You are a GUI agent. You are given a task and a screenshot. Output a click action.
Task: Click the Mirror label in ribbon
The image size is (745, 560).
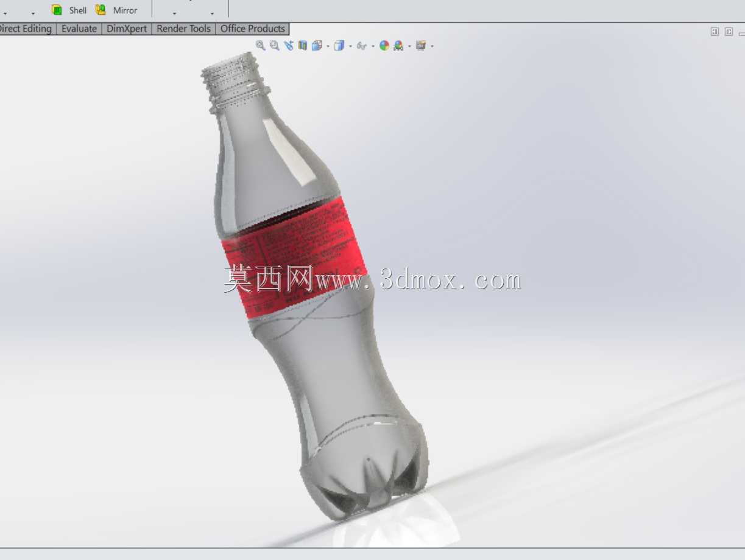[125, 10]
